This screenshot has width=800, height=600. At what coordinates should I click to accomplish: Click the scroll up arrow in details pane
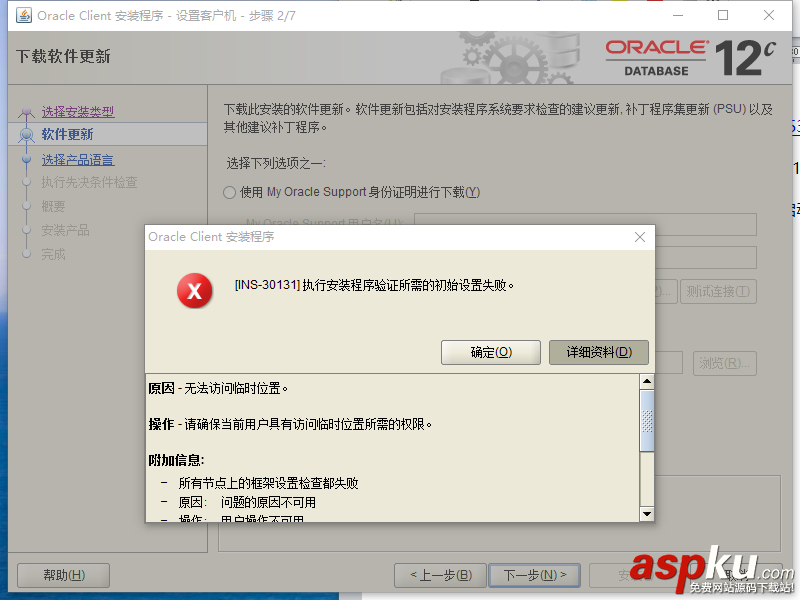tap(646, 381)
